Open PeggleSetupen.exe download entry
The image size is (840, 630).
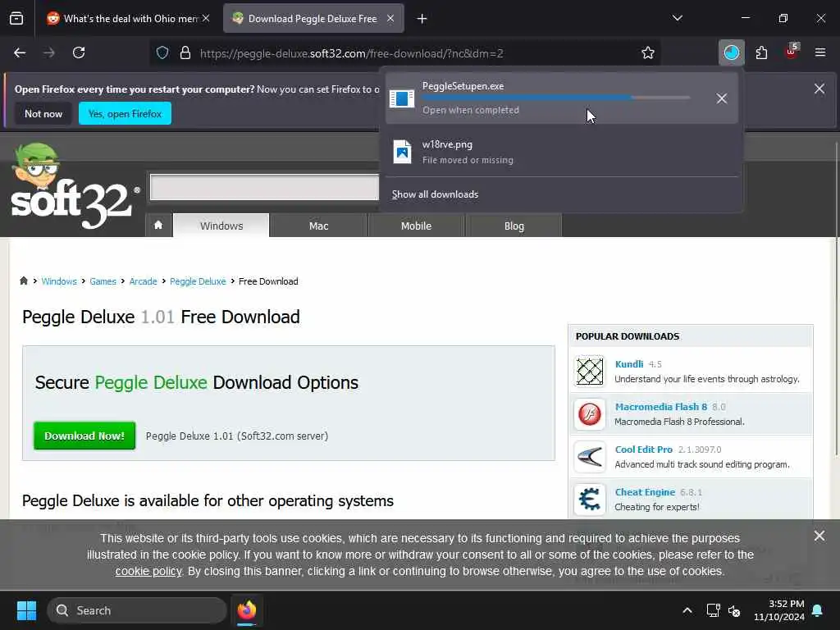[x=561, y=98]
